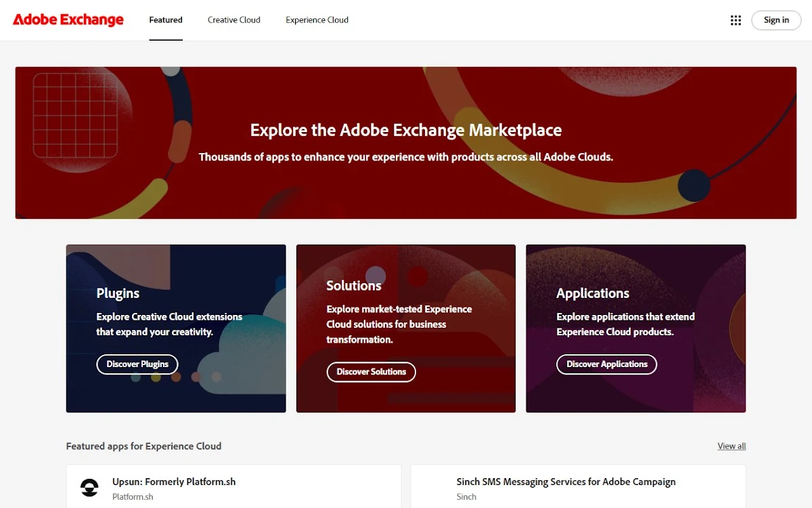Image resolution: width=812 pixels, height=508 pixels.
Task: Open the View all link
Action: tap(731, 446)
